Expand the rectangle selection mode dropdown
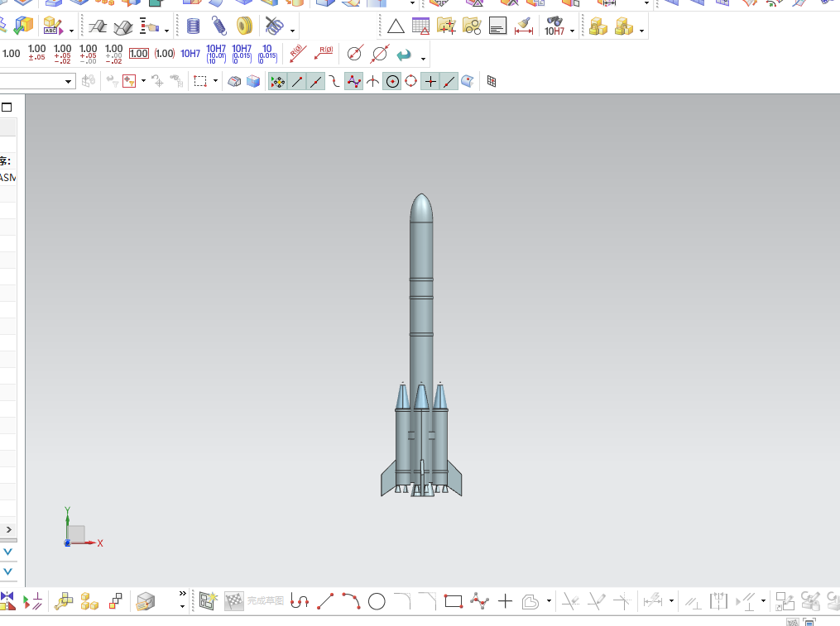Image resolution: width=840 pixels, height=626 pixels. [215, 81]
